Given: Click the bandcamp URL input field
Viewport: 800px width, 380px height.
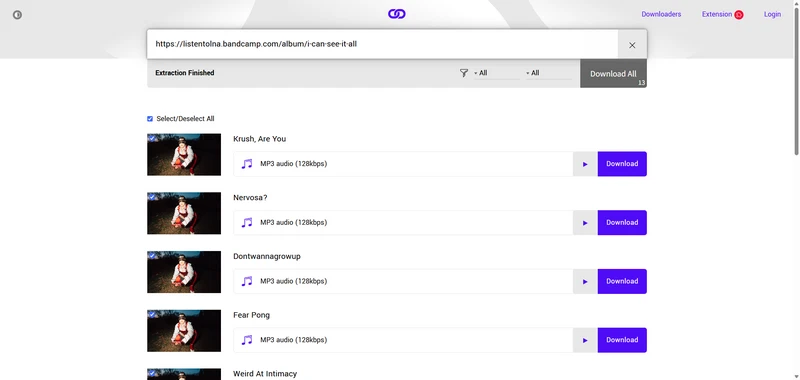Looking at the screenshot, I should [x=383, y=44].
